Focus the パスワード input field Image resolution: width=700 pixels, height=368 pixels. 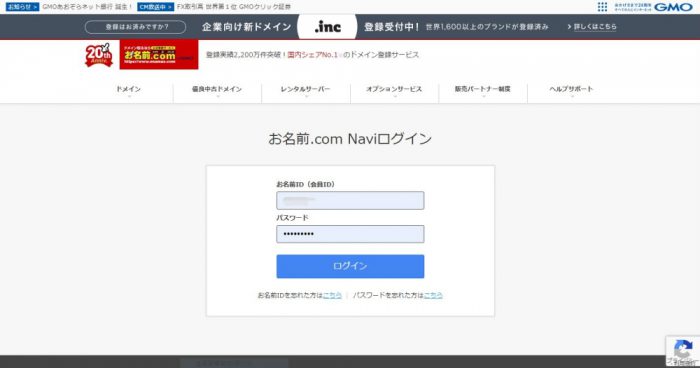(x=350, y=234)
